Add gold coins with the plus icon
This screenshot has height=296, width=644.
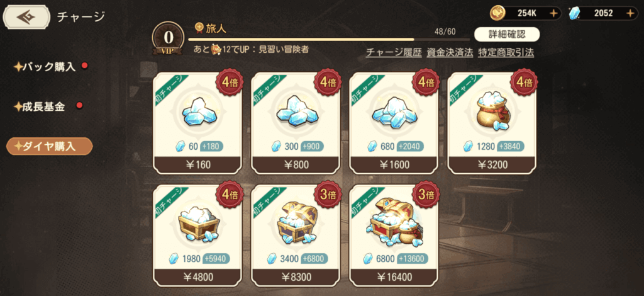553,13
